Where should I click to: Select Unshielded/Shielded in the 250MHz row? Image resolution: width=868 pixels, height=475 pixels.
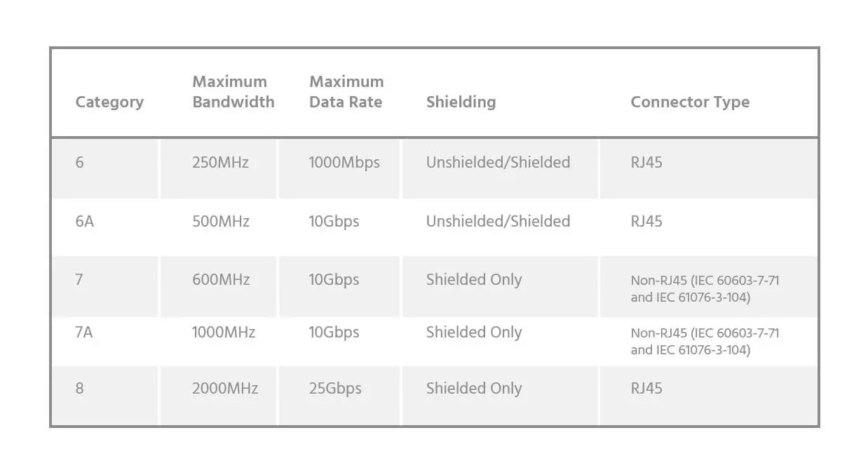(x=498, y=163)
